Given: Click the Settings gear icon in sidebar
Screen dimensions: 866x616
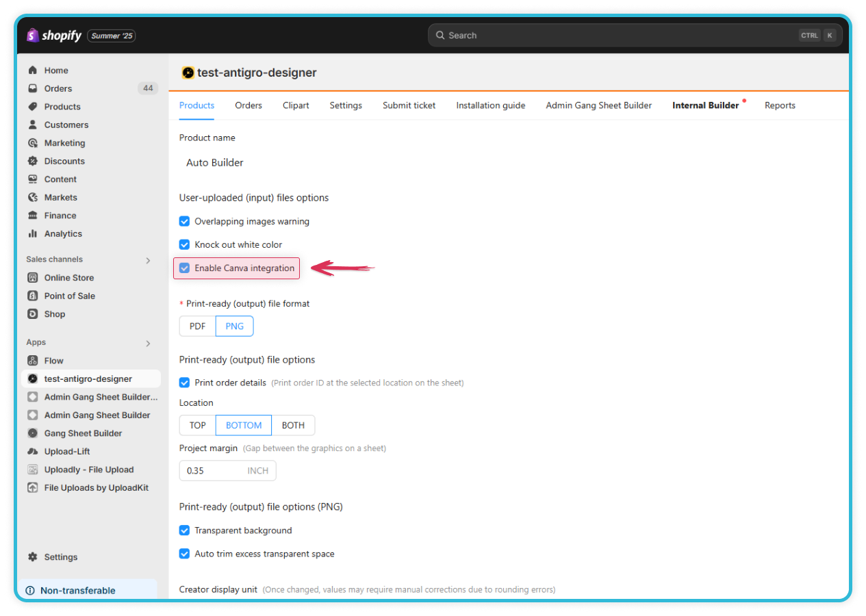Looking at the screenshot, I should tap(32, 557).
